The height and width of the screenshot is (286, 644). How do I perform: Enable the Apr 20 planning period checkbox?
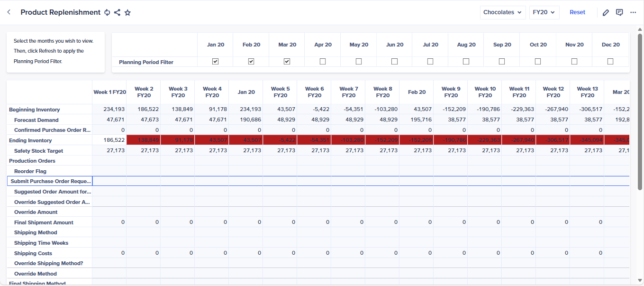point(323,62)
